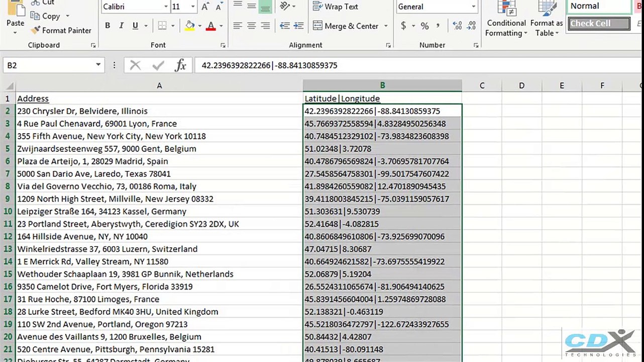644x362 pixels.
Task: Cancel formula entry with X icon
Action: 135,65
